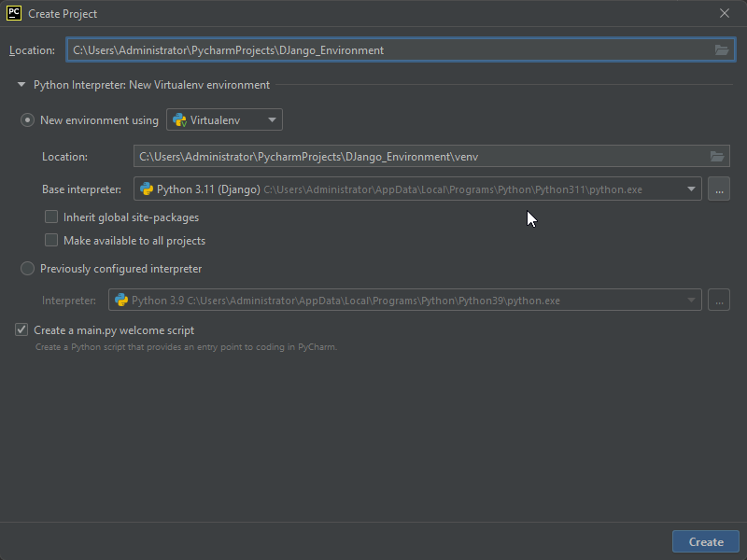Click the ellipsis button beside Python 3.9 interpreter
Screen dimensions: 747x560
pos(719,300)
